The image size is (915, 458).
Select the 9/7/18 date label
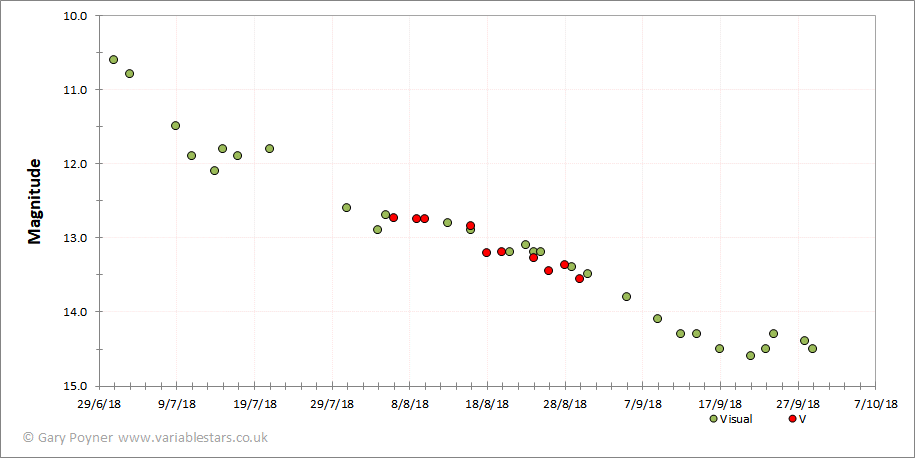[x=177, y=404]
